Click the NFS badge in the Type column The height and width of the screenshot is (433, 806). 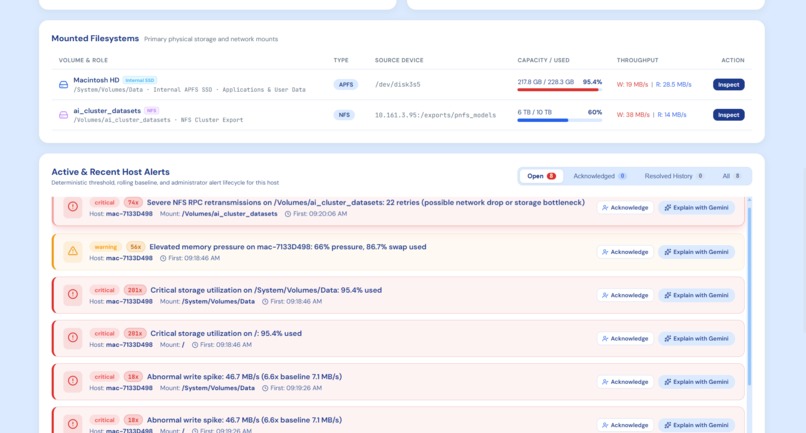click(x=344, y=115)
